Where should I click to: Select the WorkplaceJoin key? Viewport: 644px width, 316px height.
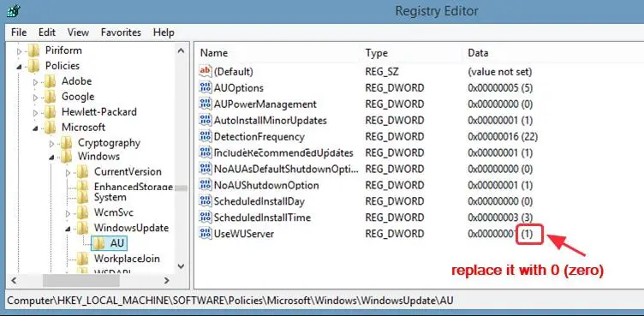tap(127, 259)
